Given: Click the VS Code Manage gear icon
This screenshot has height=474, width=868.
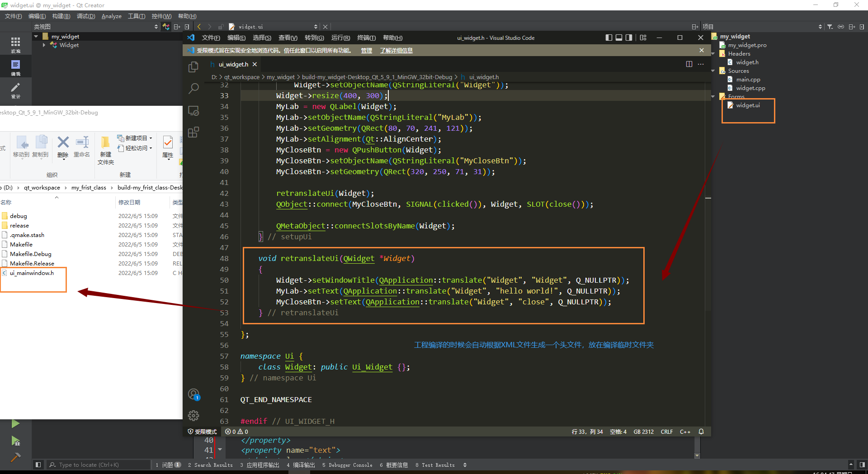Looking at the screenshot, I should 193,416.
